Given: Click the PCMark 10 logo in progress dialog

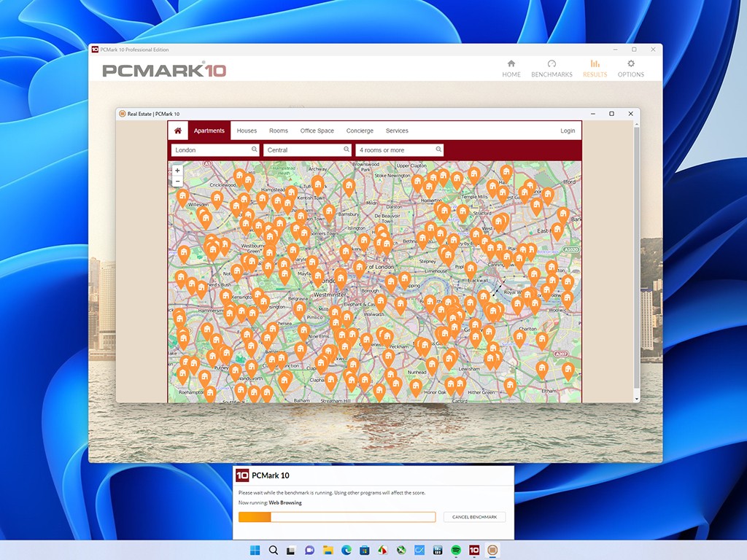Looking at the screenshot, I should point(242,475).
